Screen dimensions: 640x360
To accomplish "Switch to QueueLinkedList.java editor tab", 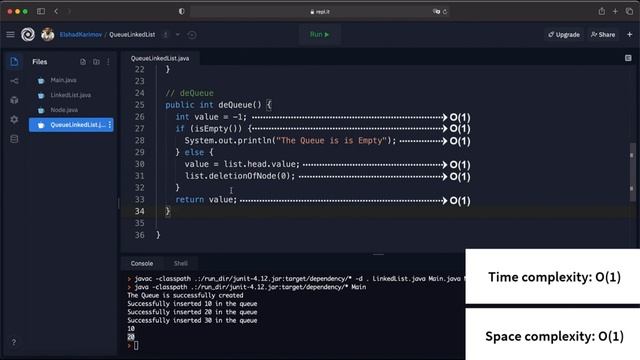I will [160, 58].
